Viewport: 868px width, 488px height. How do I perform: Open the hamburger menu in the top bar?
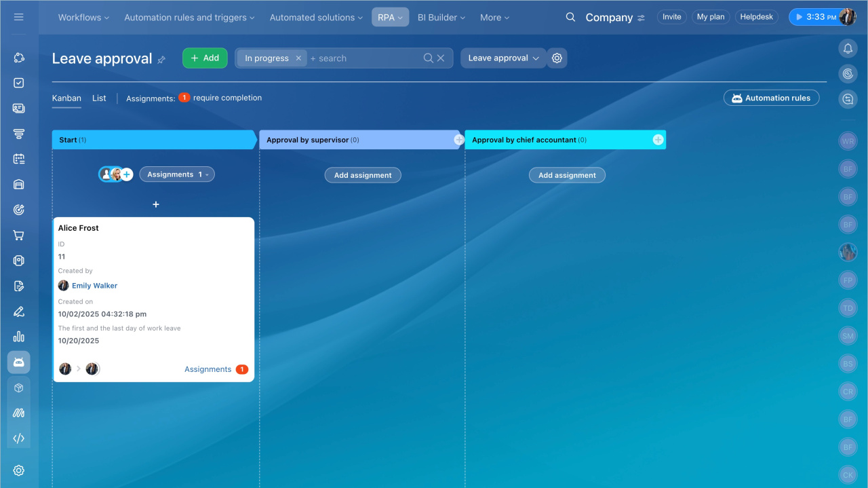click(x=18, y=17)
